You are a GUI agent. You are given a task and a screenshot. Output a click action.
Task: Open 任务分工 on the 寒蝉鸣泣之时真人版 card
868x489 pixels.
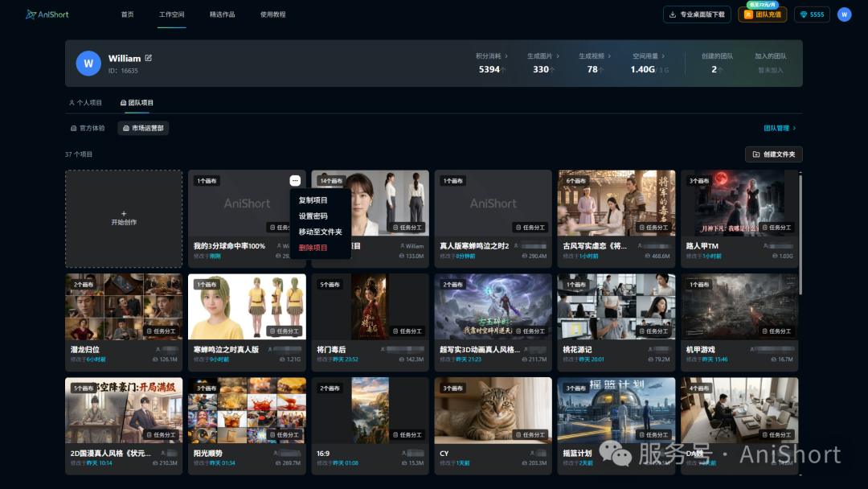point(284,331)
